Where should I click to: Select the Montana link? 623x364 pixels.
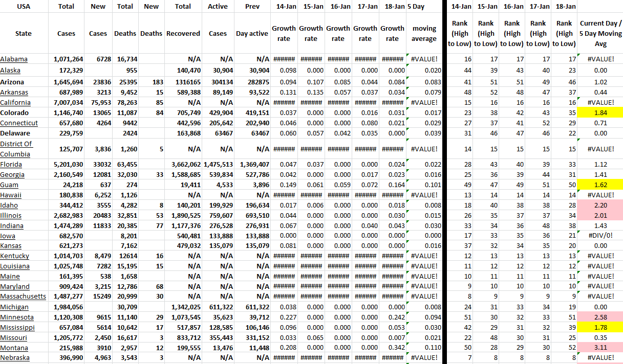point(14,348)
